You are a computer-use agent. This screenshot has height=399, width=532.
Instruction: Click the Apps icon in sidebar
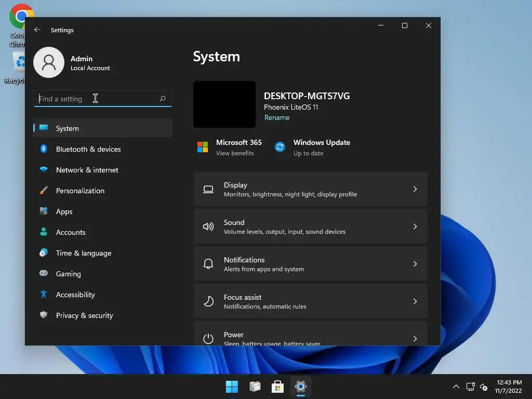(44, 211)
